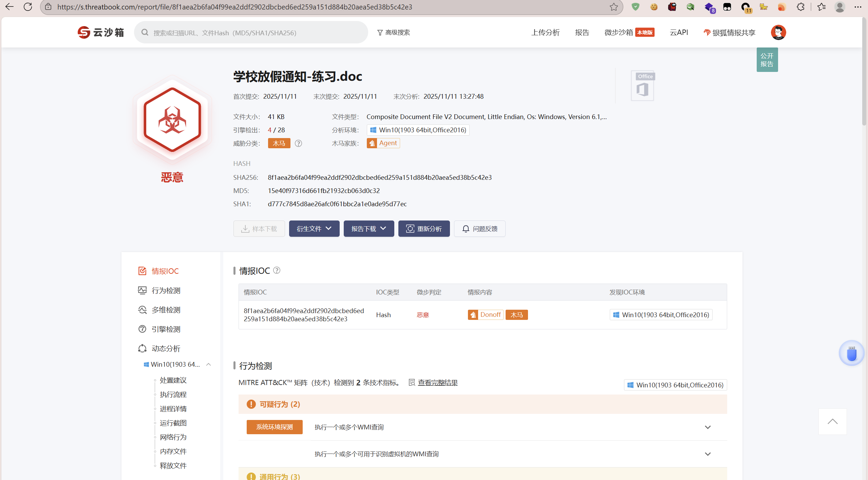Viewport: 868px width, 480px height.
Task: Click the floating blue assistant icon
Action: 851,353
